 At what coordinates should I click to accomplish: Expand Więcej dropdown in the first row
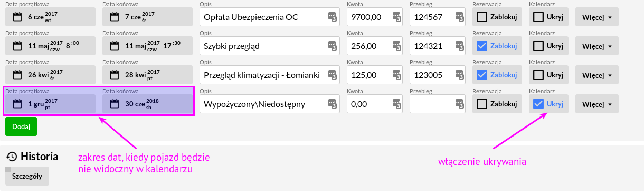[x=596, y=17]
